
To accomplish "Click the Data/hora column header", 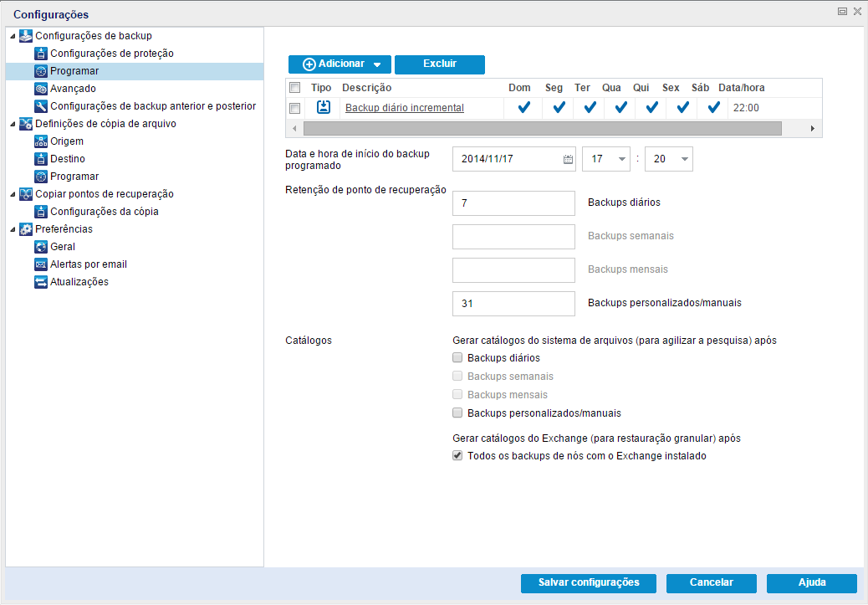I will click(741, 88).
